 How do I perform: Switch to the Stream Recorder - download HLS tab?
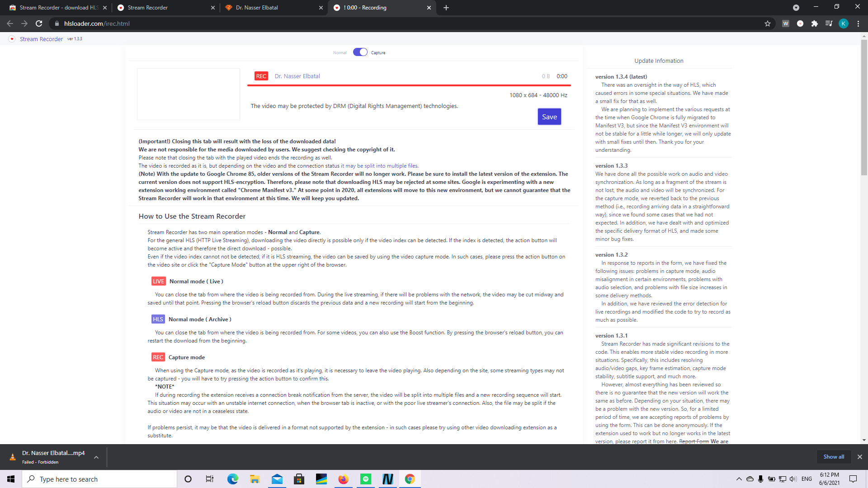click(x=58, y=8)
